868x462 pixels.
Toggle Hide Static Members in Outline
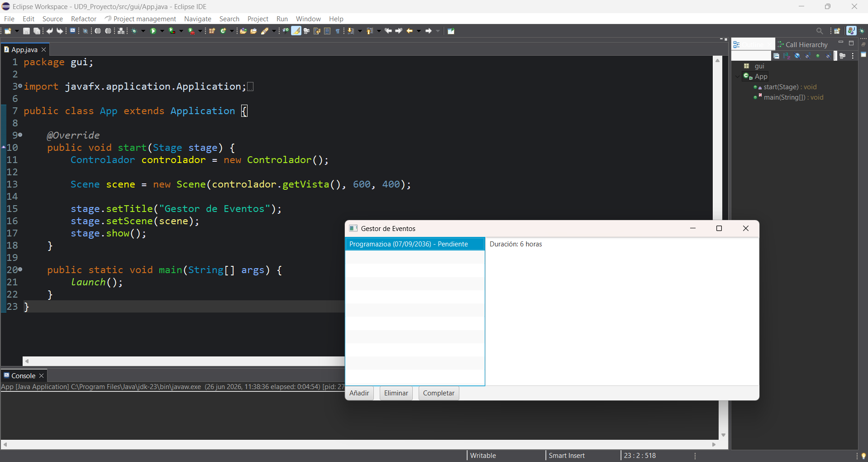(x=807, y=56)
